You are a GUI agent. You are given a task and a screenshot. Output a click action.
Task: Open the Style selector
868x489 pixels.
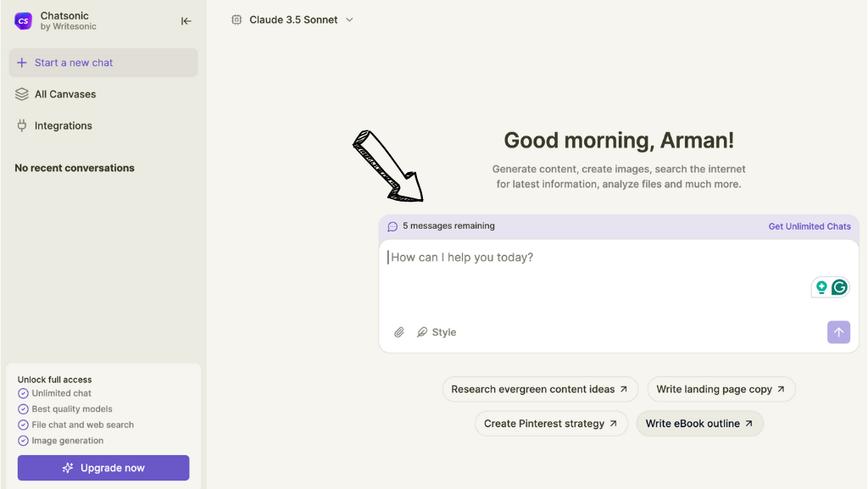click(437, 332)
